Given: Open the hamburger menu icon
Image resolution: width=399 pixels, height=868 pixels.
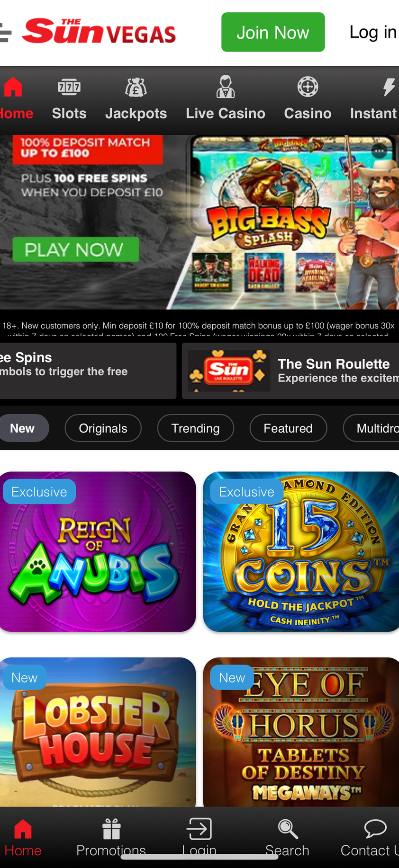Looking at the screenshot, I should (x=5, y=33).
